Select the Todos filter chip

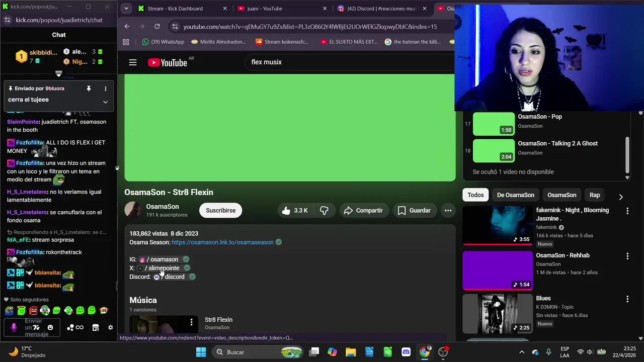tap(475, 195)
